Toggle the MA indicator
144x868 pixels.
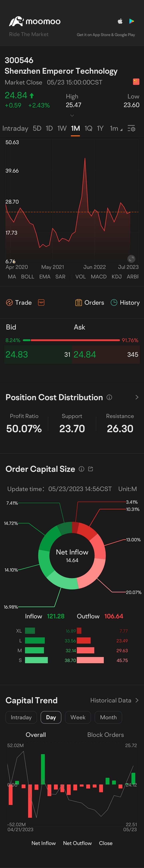[x=12, y=277]
